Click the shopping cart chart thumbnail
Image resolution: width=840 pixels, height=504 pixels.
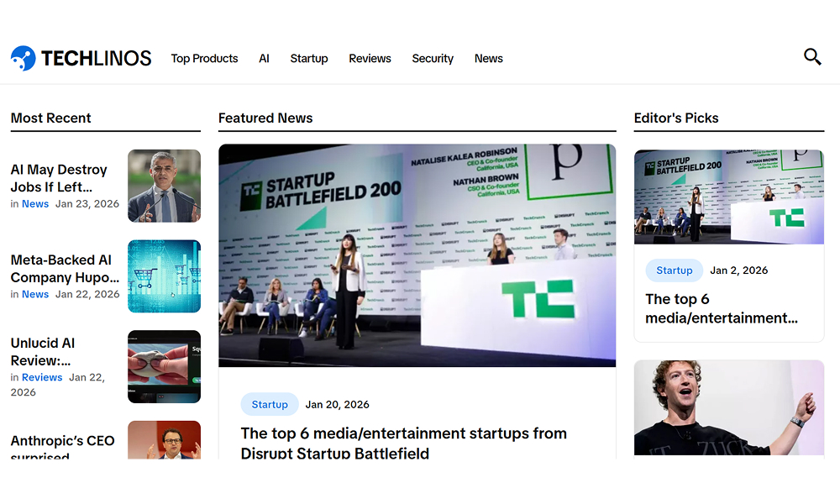pos(164,276)
